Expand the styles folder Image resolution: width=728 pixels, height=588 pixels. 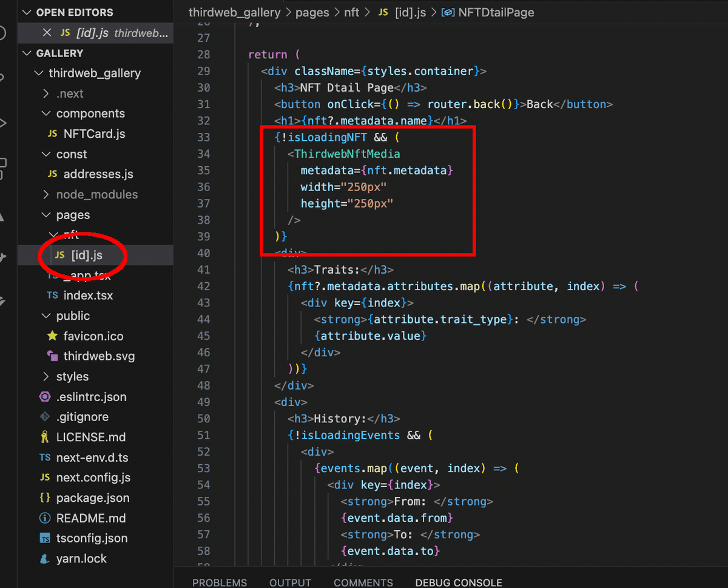pos(46,377)
